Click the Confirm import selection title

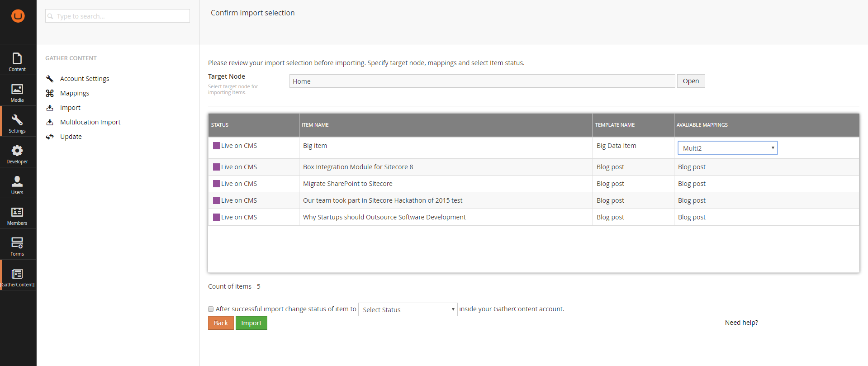(252, 13)
